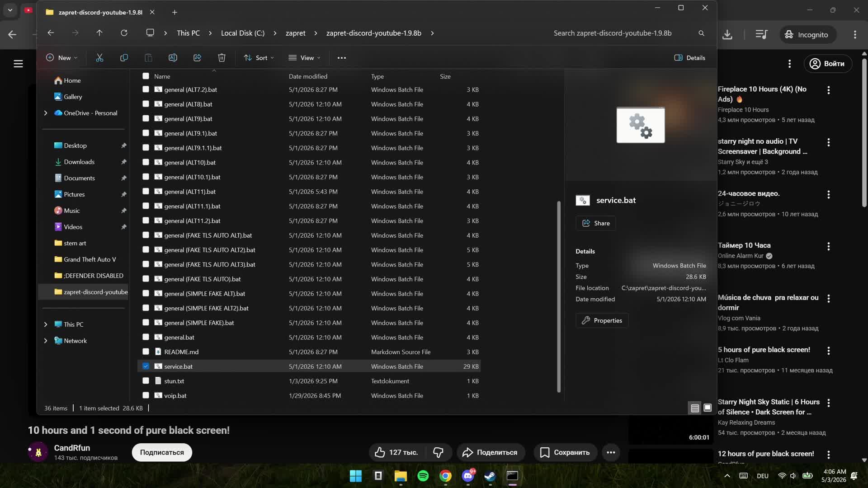Expand the This PC tree node

(46, 324)
